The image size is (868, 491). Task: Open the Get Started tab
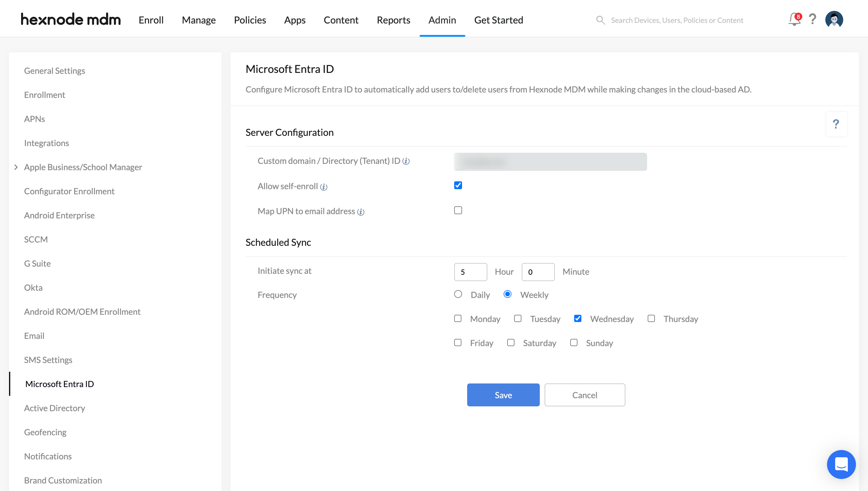pos(498,20)
